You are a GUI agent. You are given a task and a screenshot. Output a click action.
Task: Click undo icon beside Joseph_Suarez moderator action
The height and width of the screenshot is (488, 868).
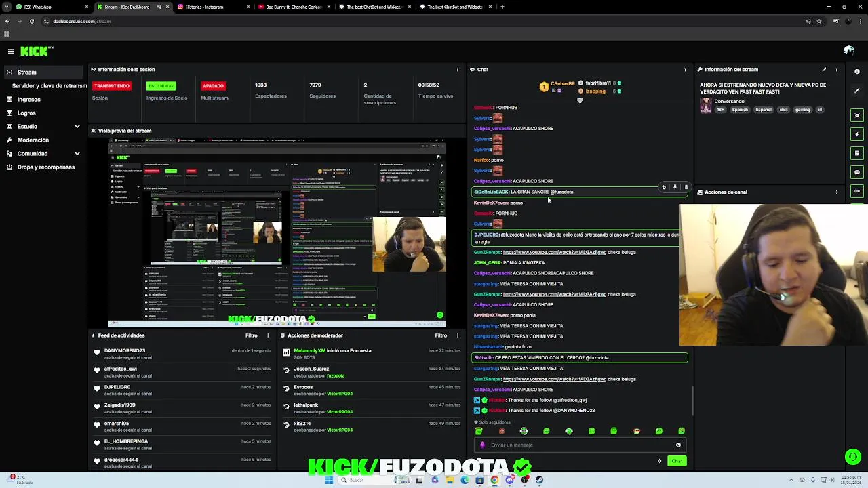pos(286,371)
